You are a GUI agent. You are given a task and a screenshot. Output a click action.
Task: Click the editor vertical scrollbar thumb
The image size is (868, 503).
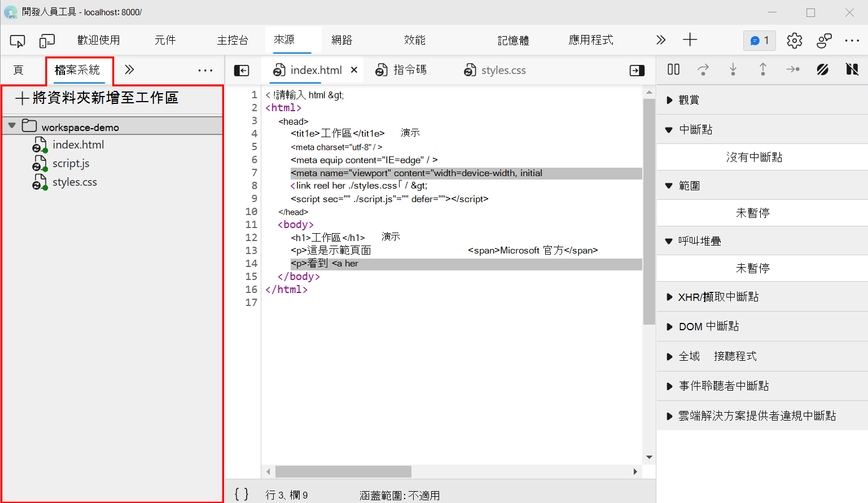649,212
